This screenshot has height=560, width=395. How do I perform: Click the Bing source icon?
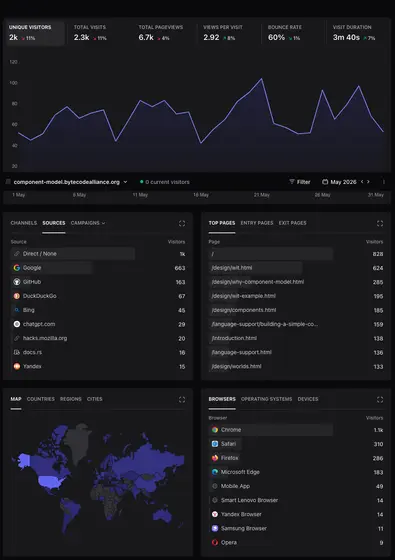tap(17, 310)
